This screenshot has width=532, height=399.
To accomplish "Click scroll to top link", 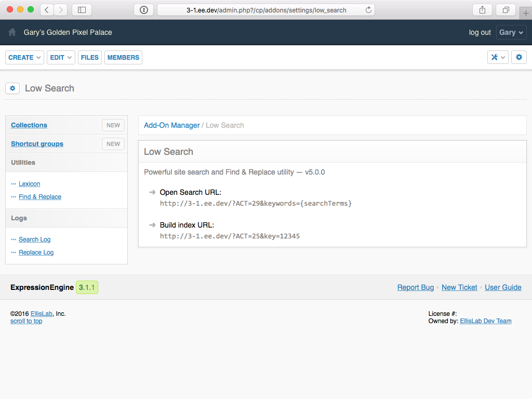I will [x=26, y=321].
